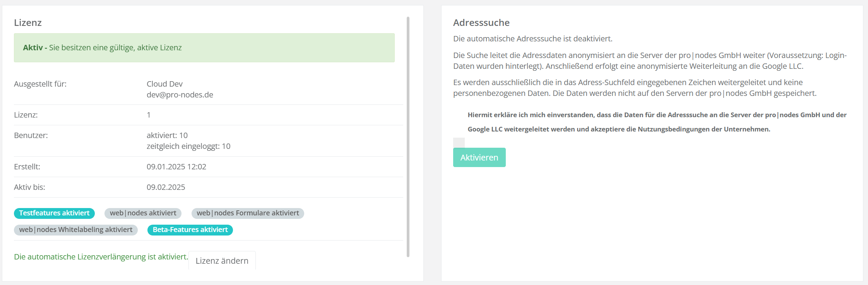This screenshot has height=285, width=868.
Task: Click the consent declaration text label
Action: click(657, 122)
